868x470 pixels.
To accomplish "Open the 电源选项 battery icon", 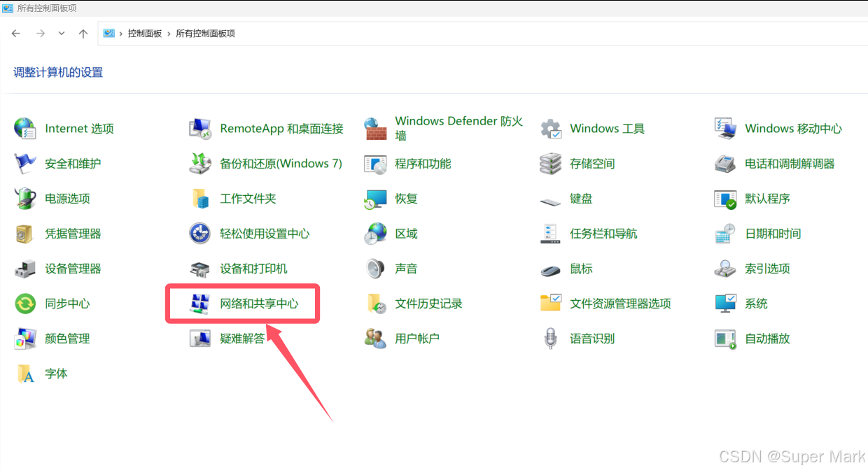I will pyautogui.click(x=25, y=199).
